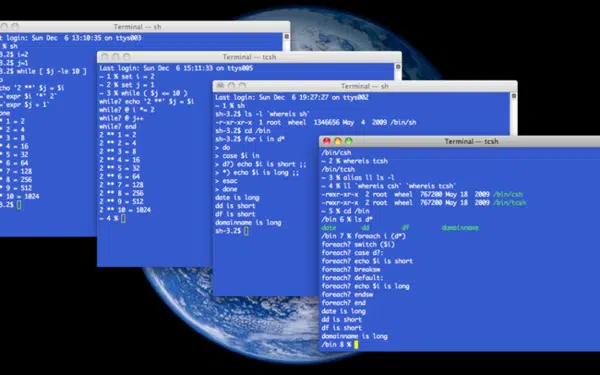Image resolution: width=600 pixels, height=375 pixels.
Task: Click the title text of the ttys003 'Terminal — sh' window
Action: click(137, 27)
